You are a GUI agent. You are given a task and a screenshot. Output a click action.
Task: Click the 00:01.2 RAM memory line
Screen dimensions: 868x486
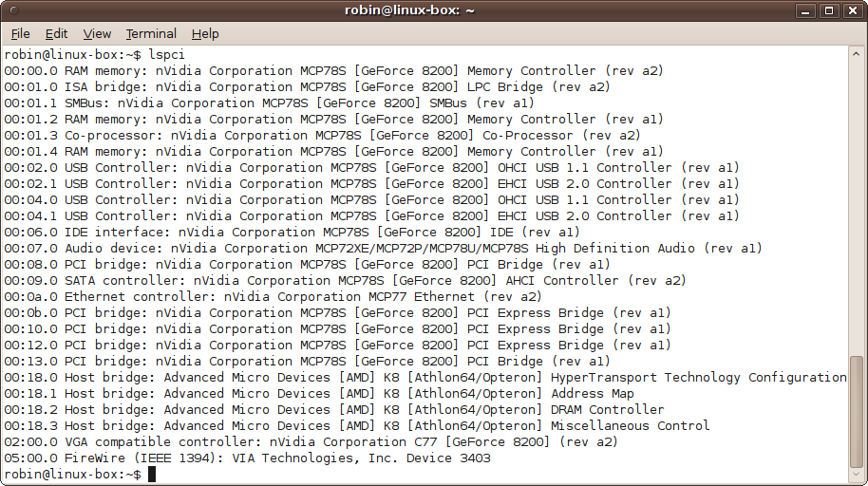(x=333, y=119)
